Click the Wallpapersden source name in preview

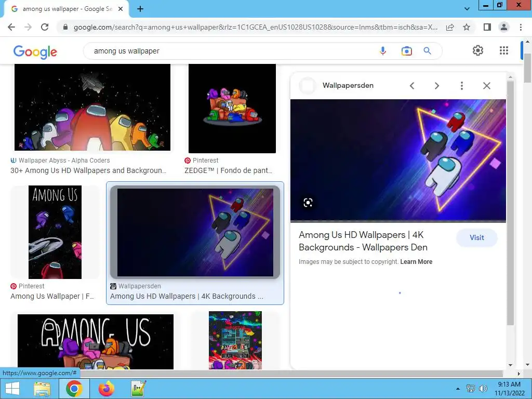[x=348, y=86]
